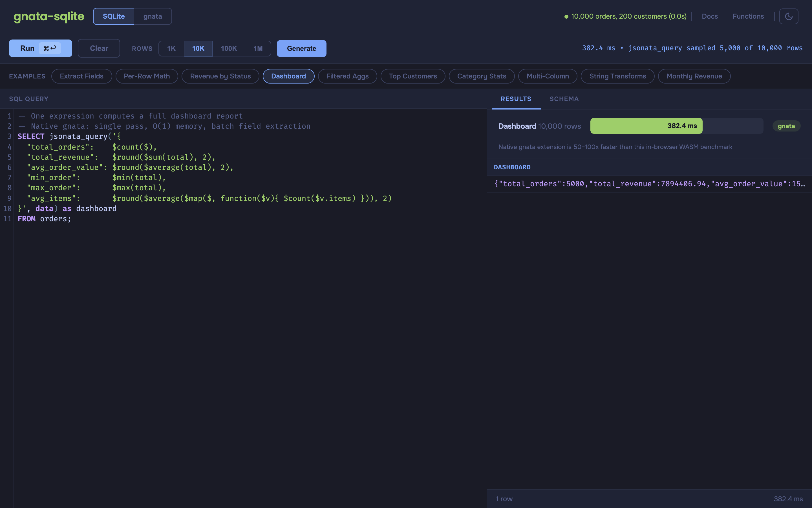Screen dimensions: 812x508
Task: Switch to the Schema tab
Action: point(564,99)
